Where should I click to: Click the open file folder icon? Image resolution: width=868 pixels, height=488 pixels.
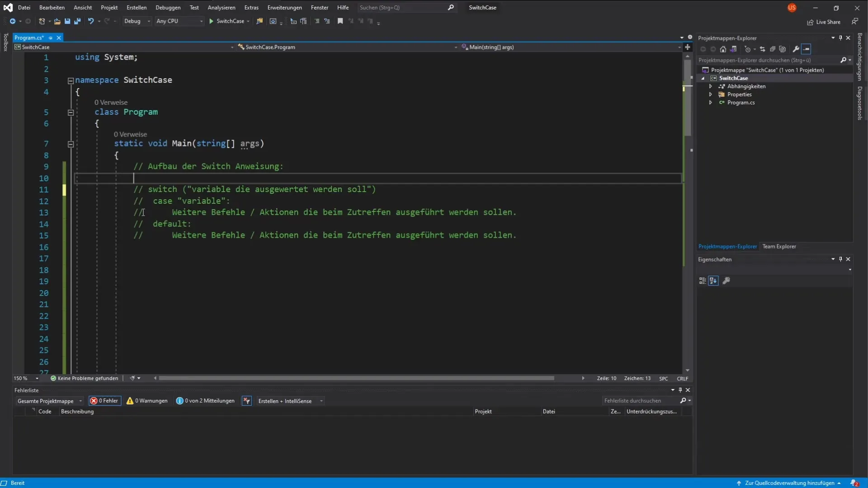[x=57, y=21]
